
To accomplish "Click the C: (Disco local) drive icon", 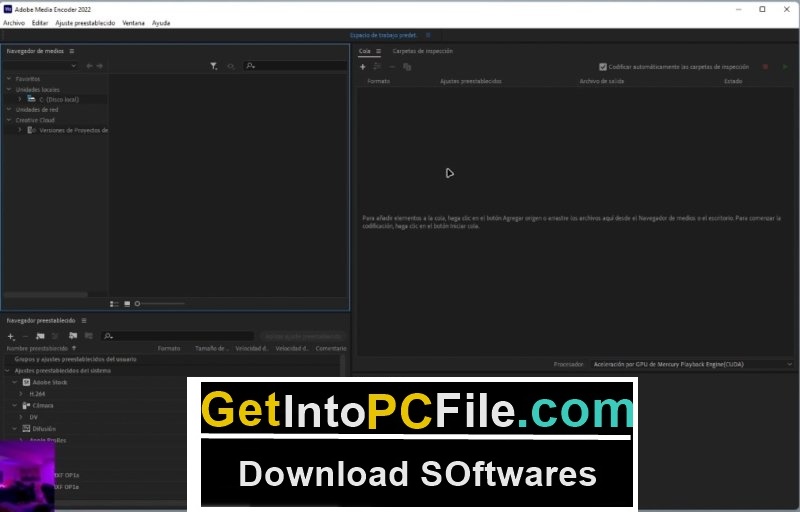I will click(x=32, y=99).
